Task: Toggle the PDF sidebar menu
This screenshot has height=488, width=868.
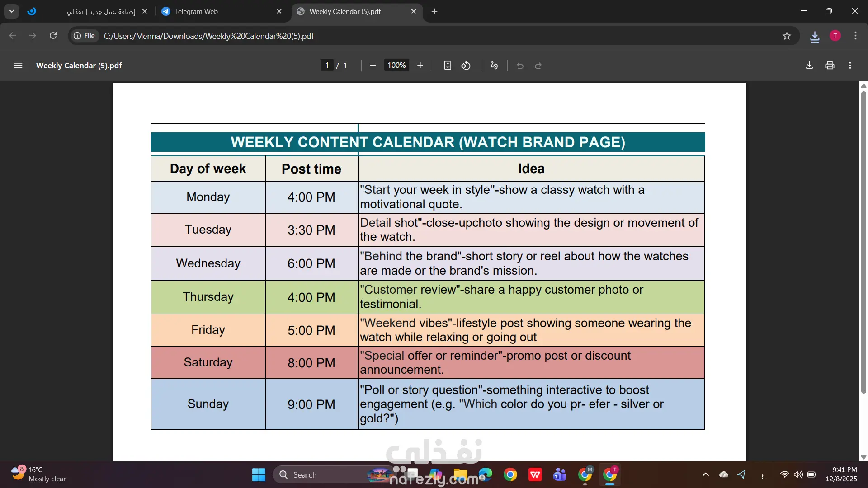Action: click(x=18, y=66)
